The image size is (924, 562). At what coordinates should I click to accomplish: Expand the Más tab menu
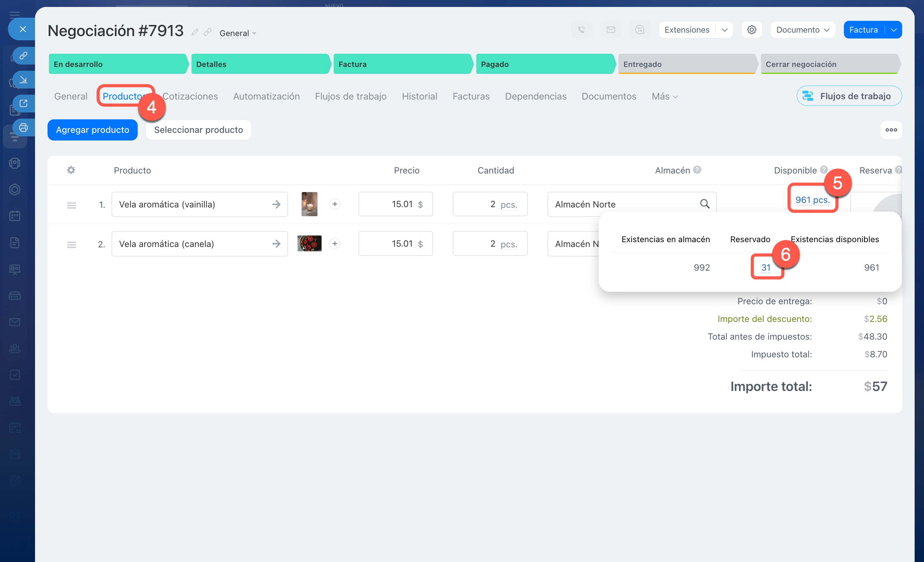point(664,96)
